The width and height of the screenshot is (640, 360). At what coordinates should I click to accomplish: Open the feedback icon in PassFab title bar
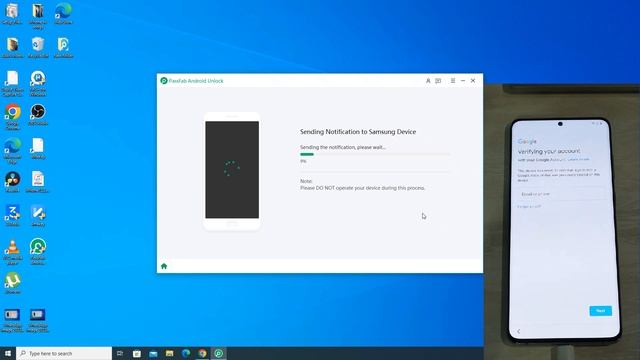pos(438,81)
